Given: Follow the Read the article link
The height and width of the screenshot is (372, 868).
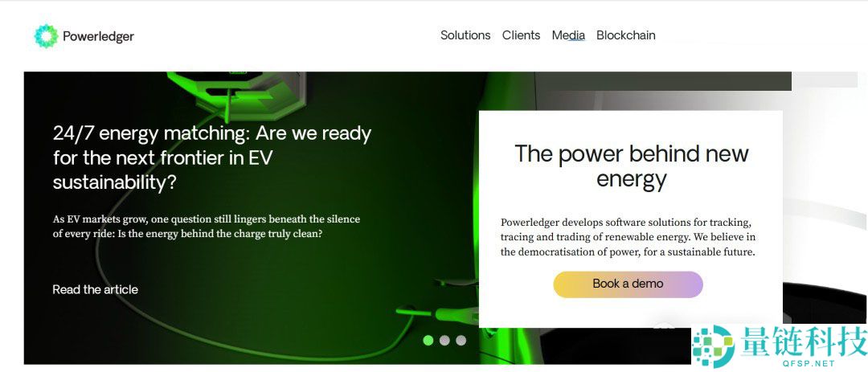Looking at the screenshot, I should pos(95,289).
